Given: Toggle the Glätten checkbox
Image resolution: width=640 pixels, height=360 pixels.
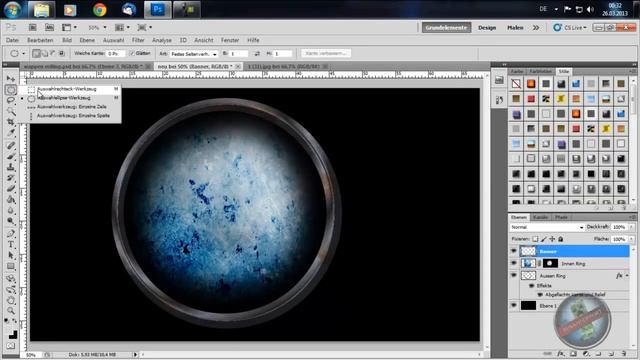Looking at the screenshot, I should point(132,53).
